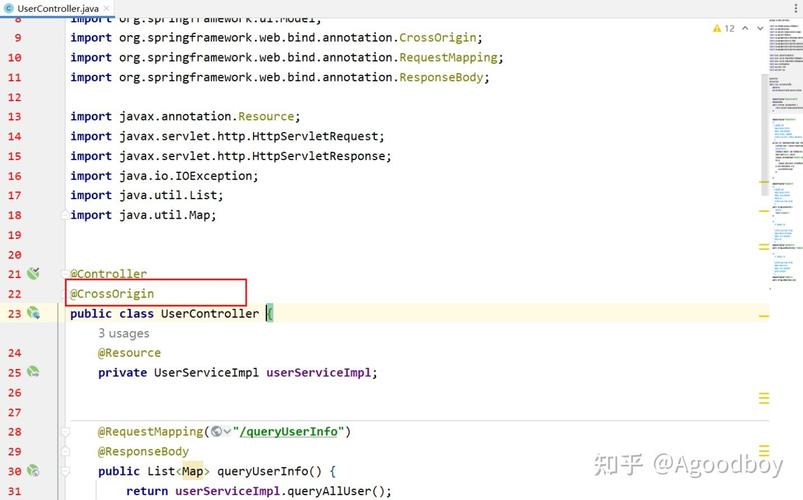
Task: Jump to next highlighted error with down arrow
Action: [x=762, y=29]
